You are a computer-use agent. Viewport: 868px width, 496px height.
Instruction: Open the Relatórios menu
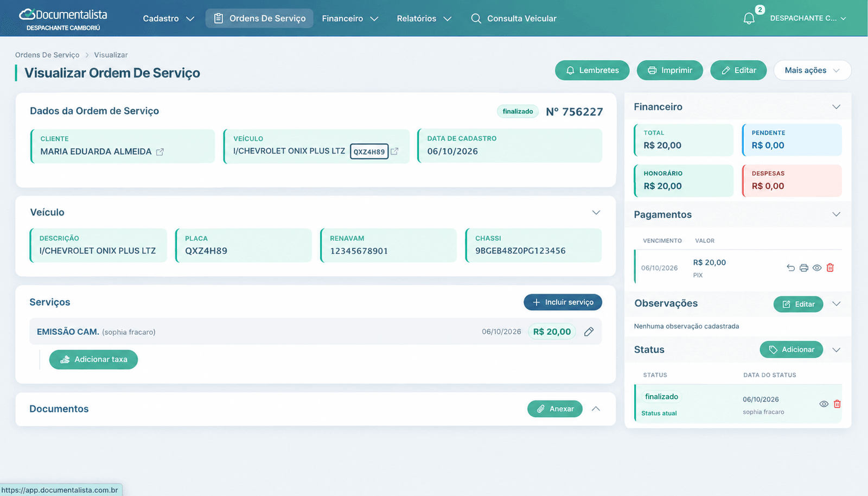point(424,18)
